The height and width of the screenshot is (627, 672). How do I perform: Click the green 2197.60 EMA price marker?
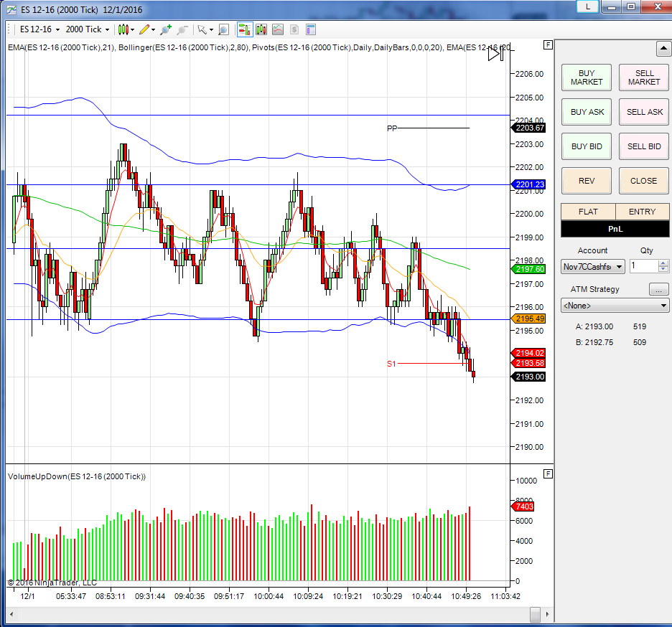[529, 269]
